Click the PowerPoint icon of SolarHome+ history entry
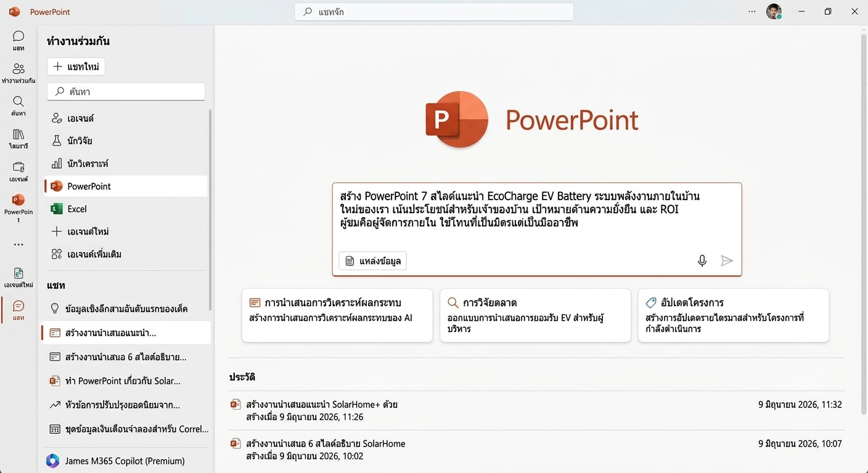 point(235,405)
